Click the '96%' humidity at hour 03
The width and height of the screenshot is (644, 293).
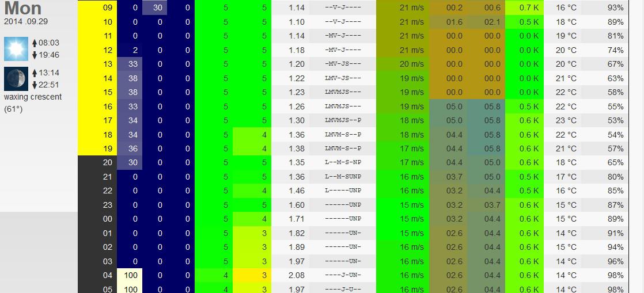pyautogui.click(x=616, y=261)
